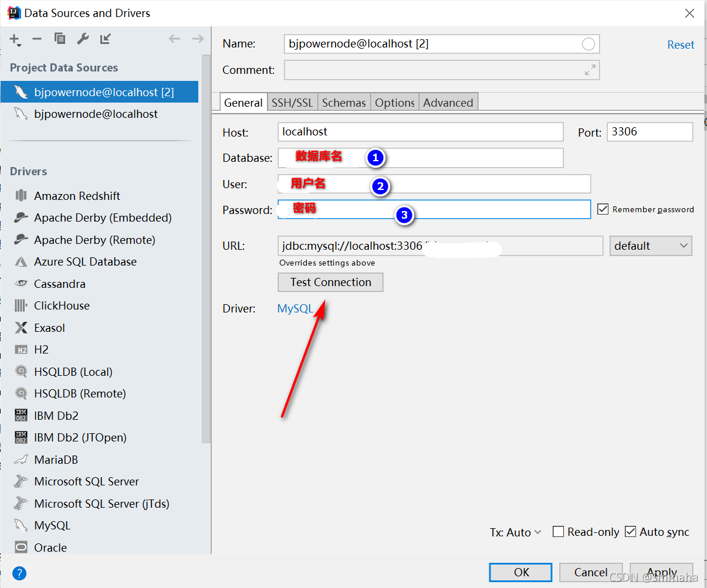Click the Apply button

click(662, 572)
